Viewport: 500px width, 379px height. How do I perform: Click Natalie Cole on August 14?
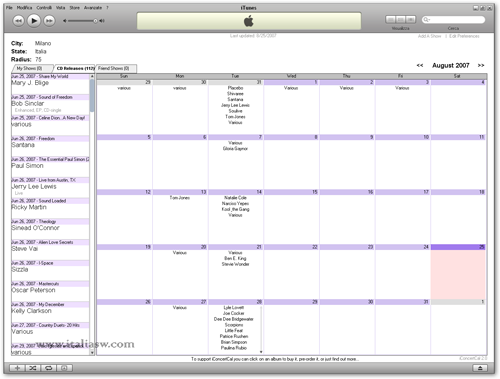(x=235, y=198)
